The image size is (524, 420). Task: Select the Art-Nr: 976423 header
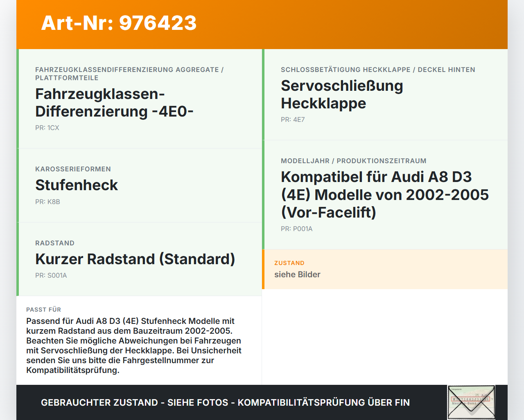[x=118, y=23]
